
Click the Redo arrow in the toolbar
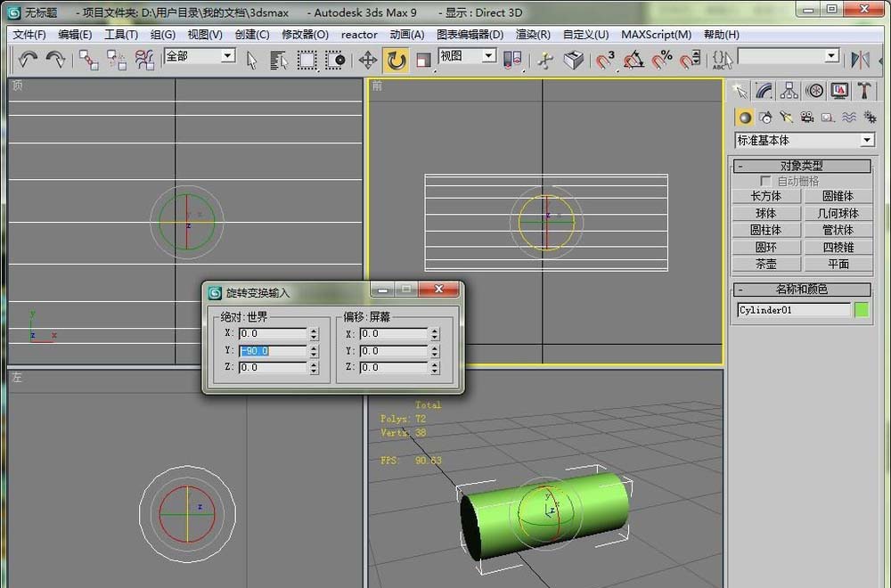pos(55,59)
